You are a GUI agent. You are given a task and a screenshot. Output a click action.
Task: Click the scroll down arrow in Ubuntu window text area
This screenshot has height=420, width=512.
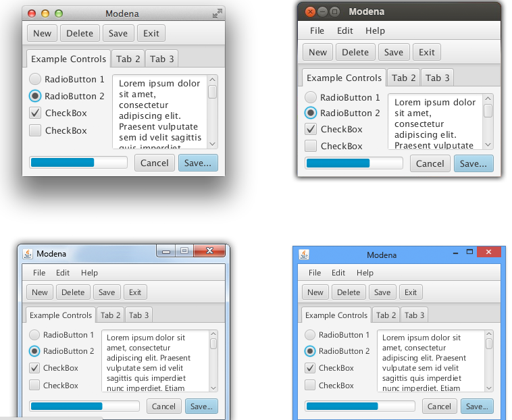pos(488,145)
